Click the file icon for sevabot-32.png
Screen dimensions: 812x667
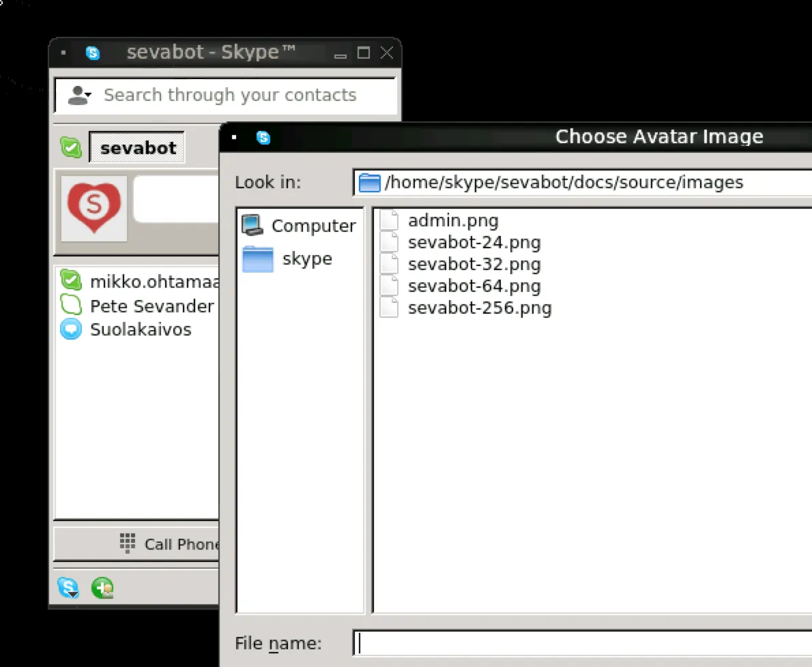tap(390, 264)
